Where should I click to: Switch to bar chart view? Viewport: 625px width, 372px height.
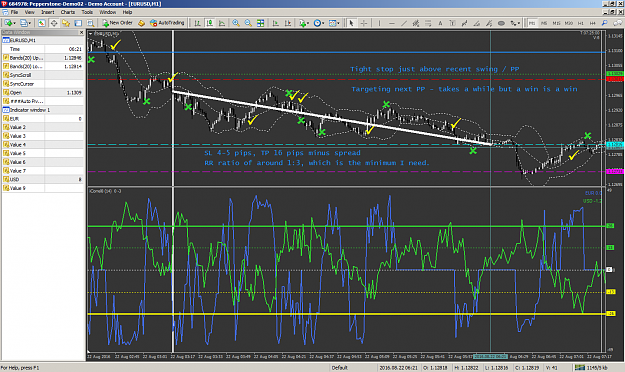197,23
